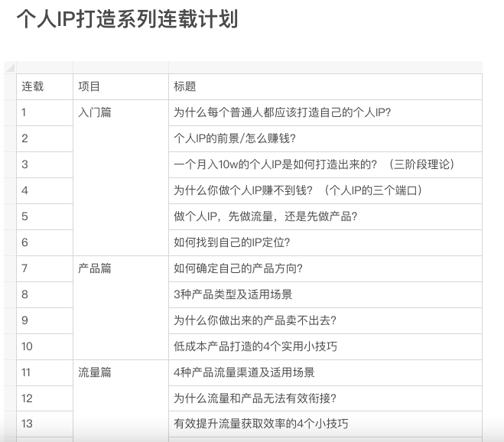Click the cell 如何找到自己的IP定位?
Viewport: 504px width, 442px height.
[325, 242]
